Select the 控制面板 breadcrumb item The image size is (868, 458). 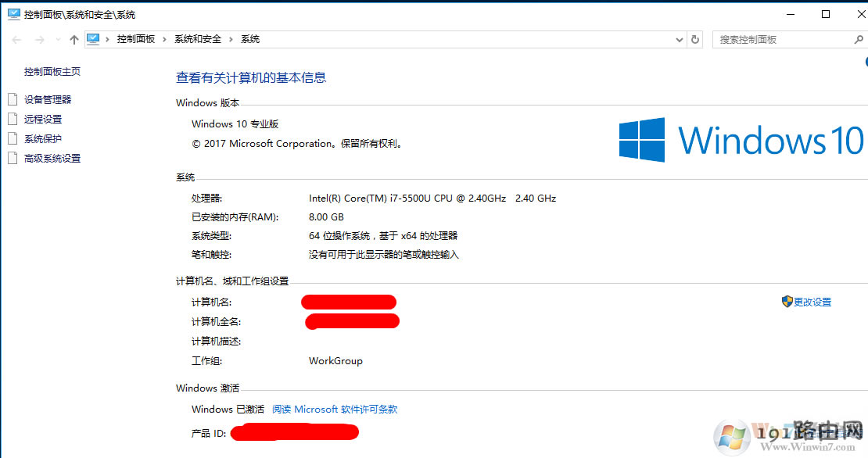136,39
